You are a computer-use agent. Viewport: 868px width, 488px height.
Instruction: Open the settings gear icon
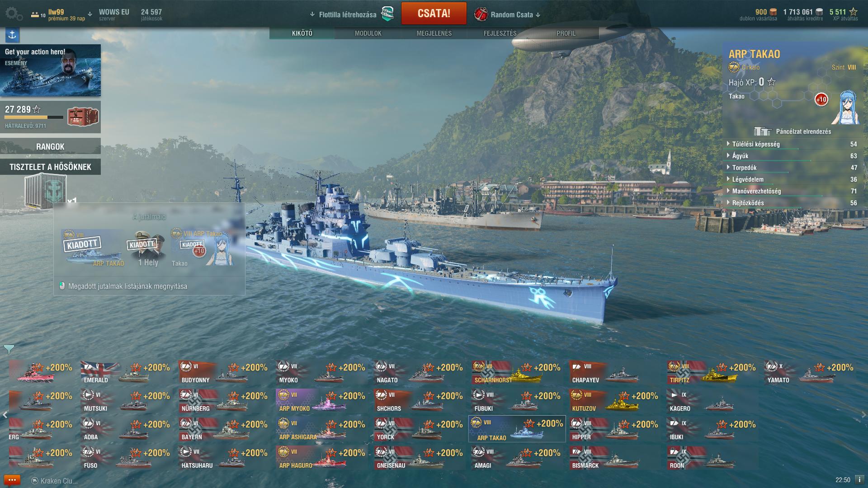pos(14,14)
